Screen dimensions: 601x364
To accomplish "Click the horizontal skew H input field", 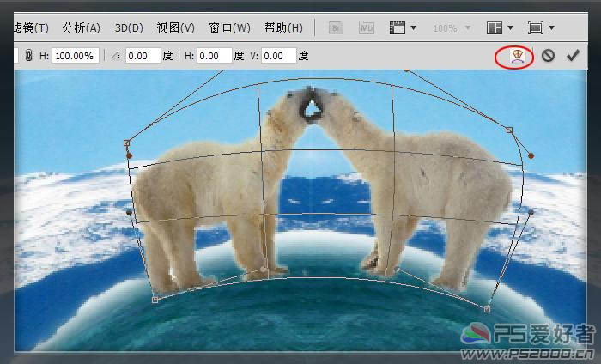I will click(x=214, y=56).
